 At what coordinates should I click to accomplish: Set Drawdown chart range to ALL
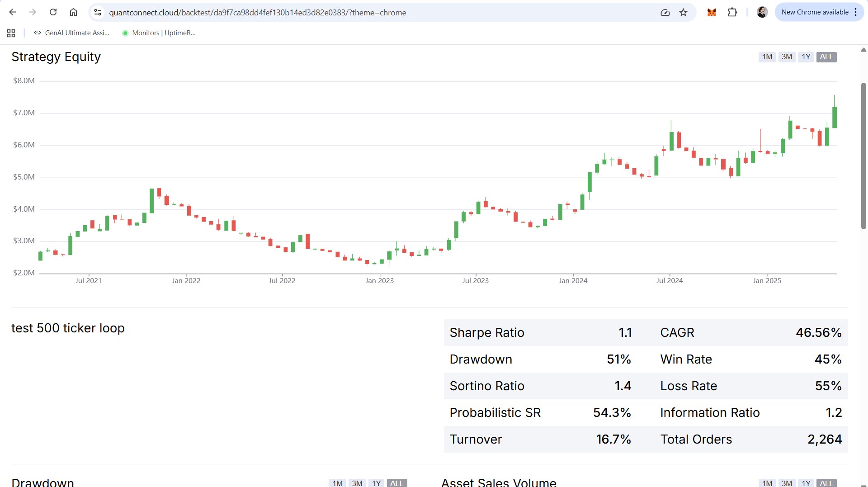(397, 483)
